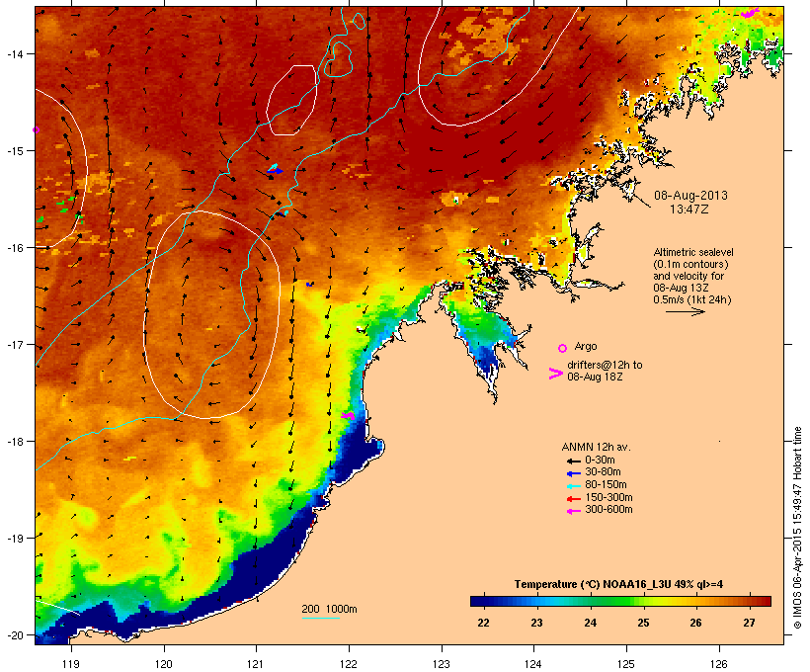Click the latitude axis label -18
The height and width of the screenshot is (672, 810).
pyautogui.click(x=15, y=442)
